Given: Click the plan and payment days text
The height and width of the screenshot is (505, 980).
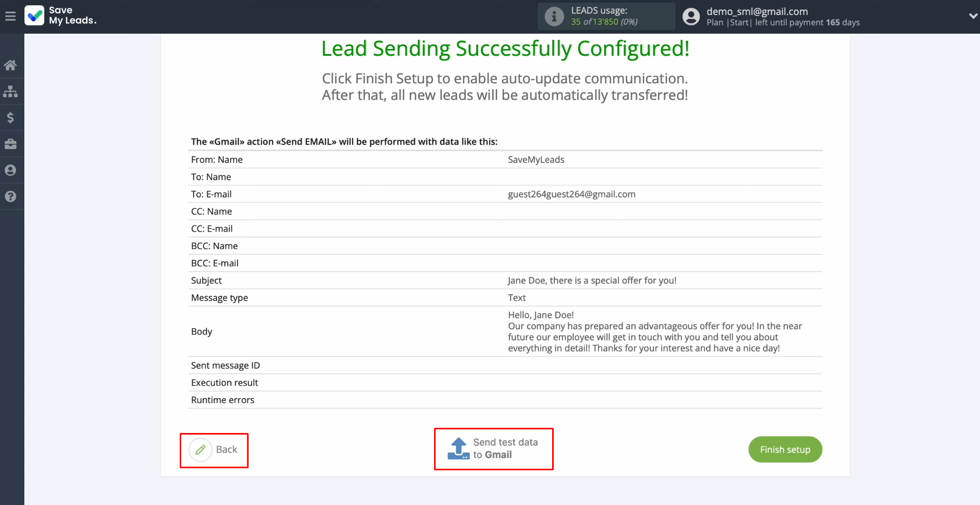Looking at the screenshot, I should 783,23.
